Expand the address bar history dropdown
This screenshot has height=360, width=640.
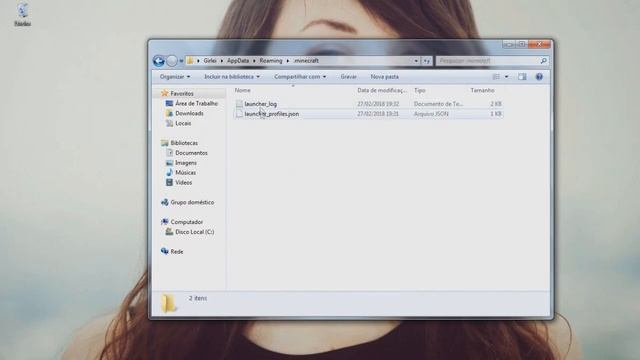tap(416, 61)
